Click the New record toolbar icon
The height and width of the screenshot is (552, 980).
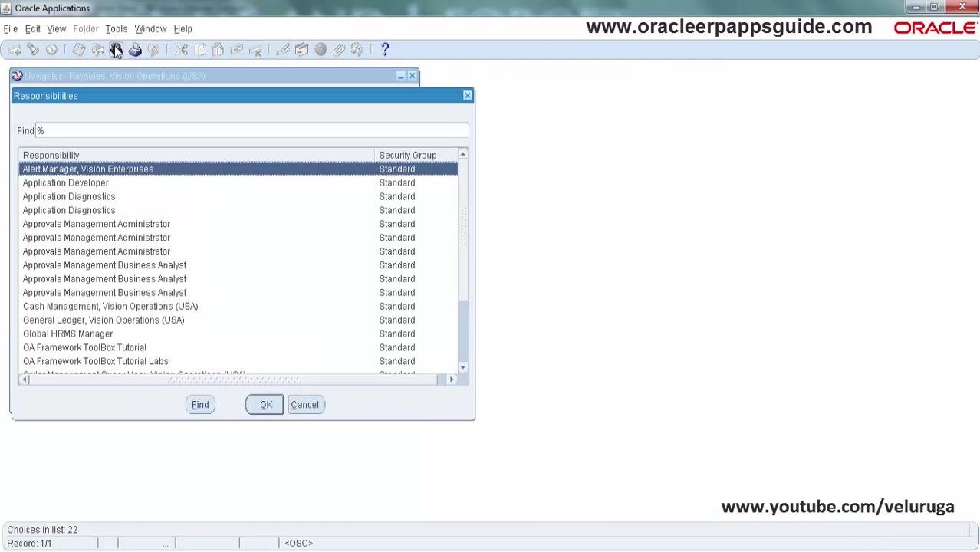coord(14,50)
